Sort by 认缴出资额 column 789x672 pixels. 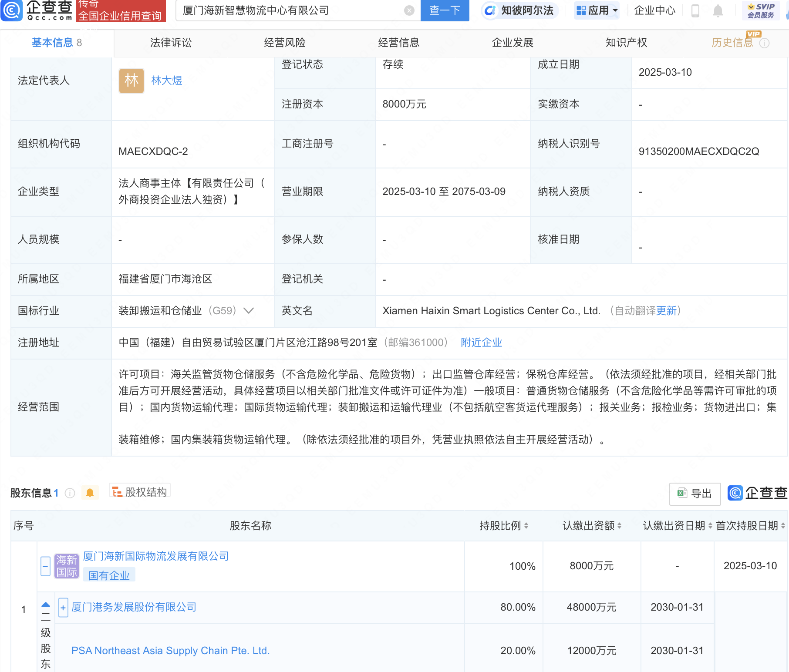619,526
